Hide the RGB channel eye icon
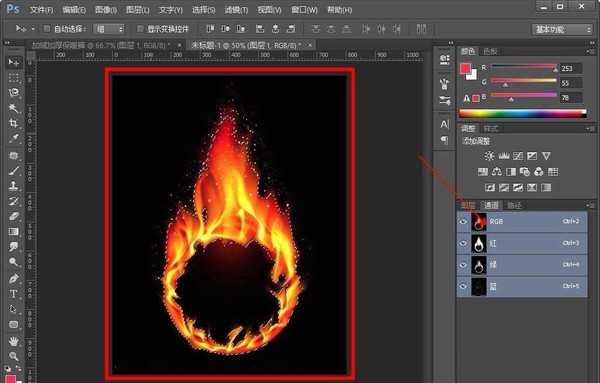600x383 pixels. pos(463,222)
